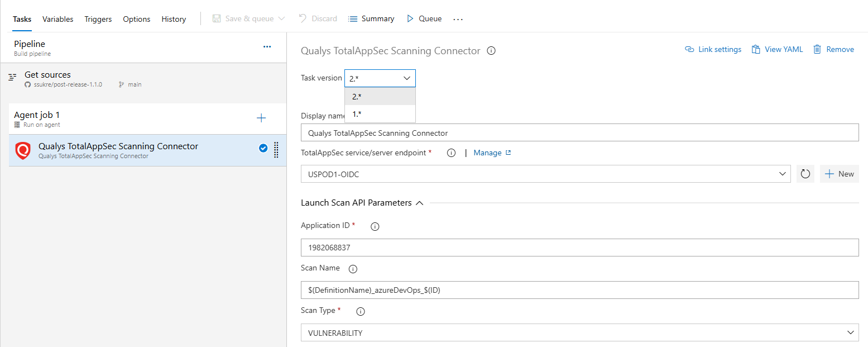Refresh the service endpoint list
Screen dimensions: 868x347
805,174
